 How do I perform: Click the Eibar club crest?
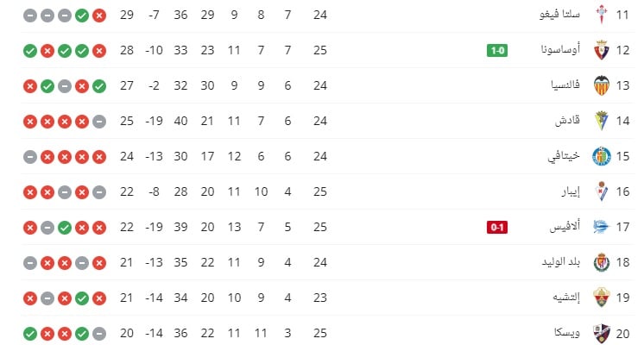point(602,191)
